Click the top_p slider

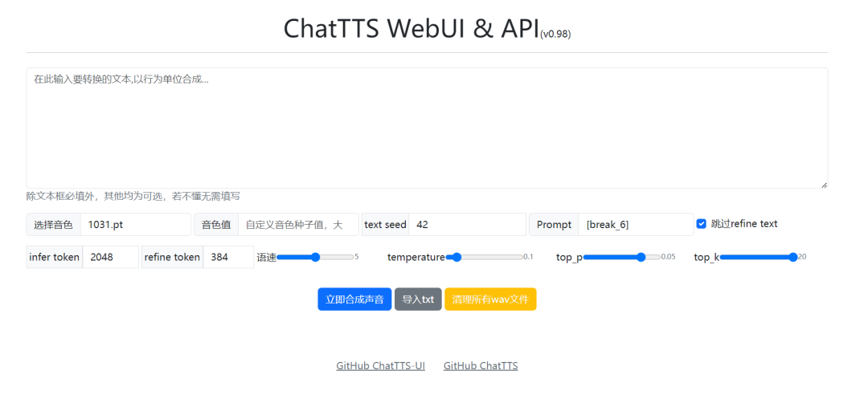point(621,257)
